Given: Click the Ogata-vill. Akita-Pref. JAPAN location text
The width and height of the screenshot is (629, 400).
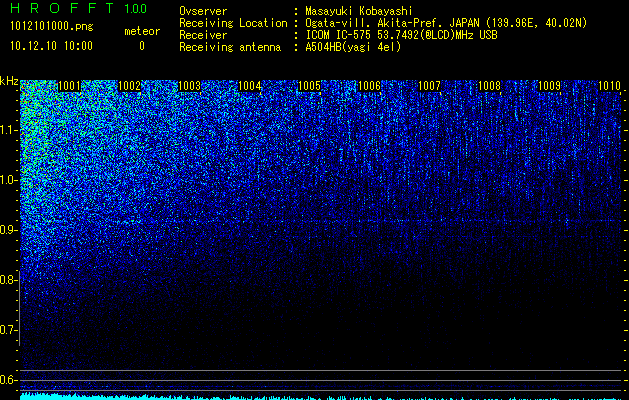Looking at the screenshot, I should point(446,23).
